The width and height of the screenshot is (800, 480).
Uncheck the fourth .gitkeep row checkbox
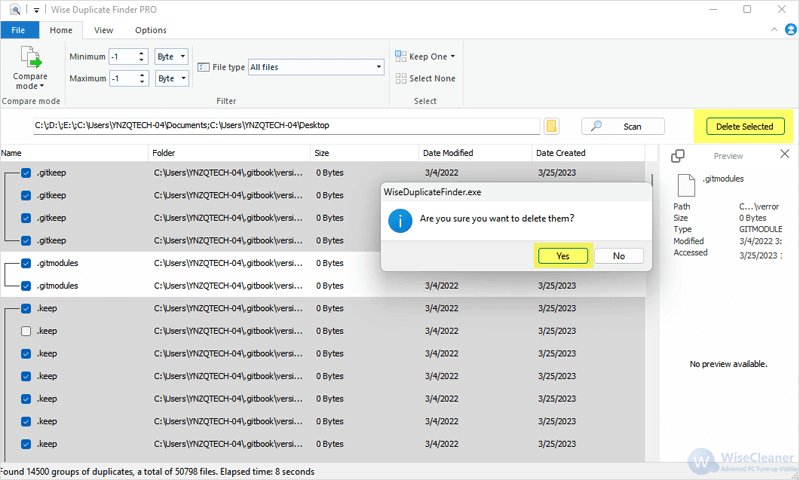tap(26, 241)
